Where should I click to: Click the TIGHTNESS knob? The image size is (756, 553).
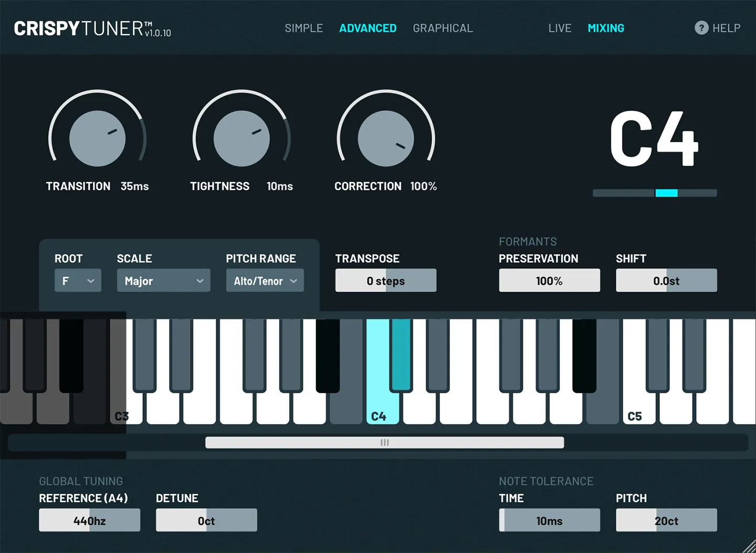click(241, 139)
